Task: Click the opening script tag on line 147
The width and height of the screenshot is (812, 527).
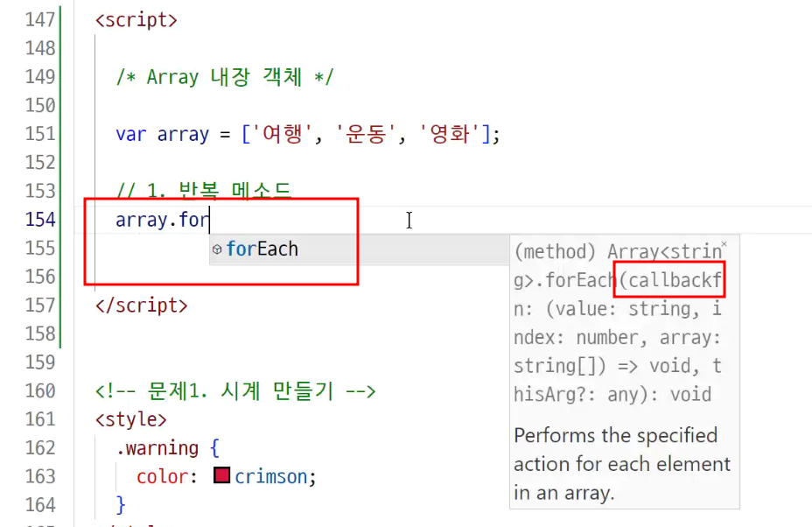Action: [136, 20]
